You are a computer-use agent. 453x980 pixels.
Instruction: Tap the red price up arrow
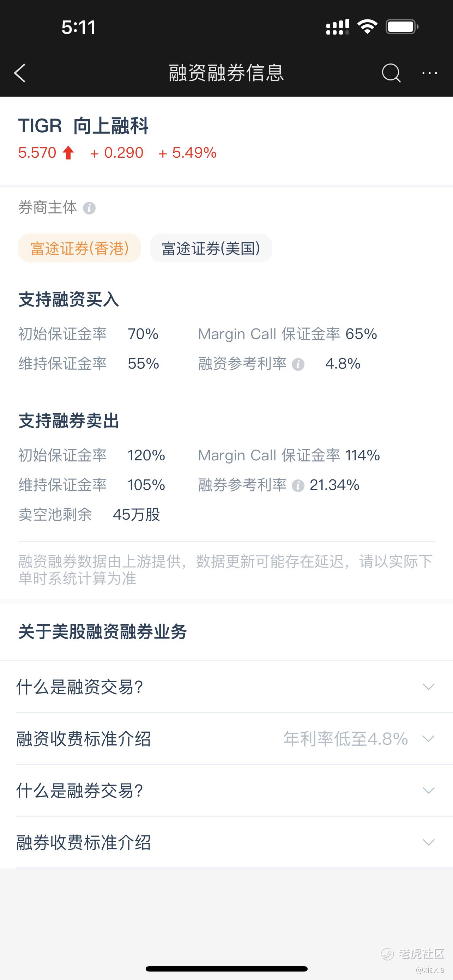coord(68,153)
